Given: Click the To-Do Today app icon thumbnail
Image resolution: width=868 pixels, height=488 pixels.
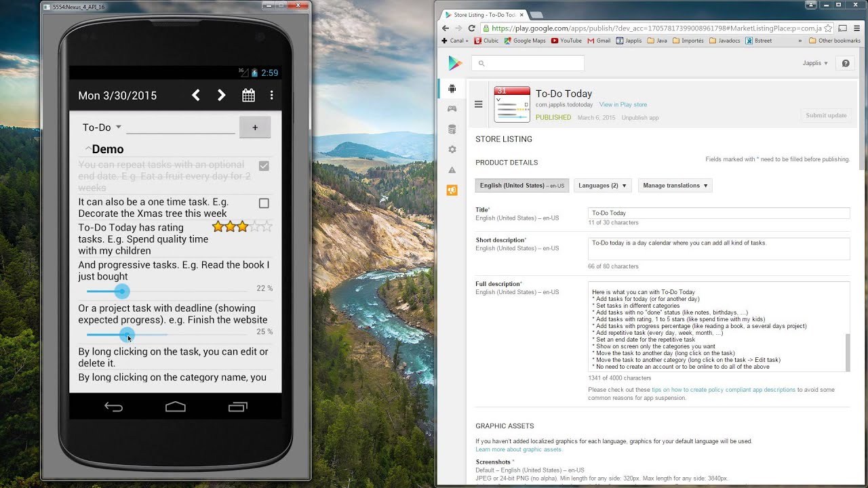Looking at the screenshot, I should [x=512, y=104].
